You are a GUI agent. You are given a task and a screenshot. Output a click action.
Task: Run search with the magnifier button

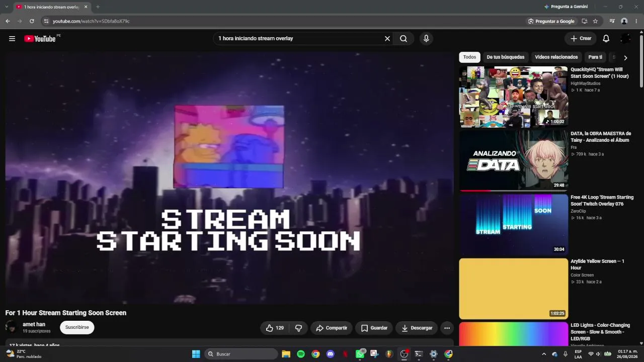pyautogui.click(x=404, y=39)
